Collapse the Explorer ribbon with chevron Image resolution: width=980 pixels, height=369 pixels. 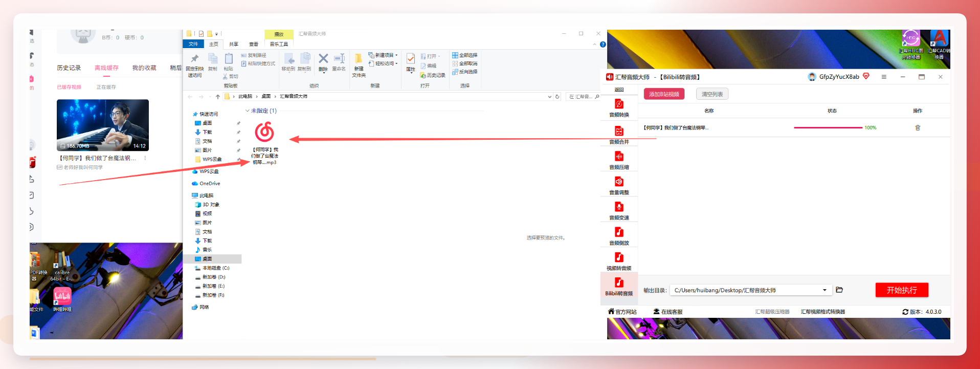click(x=594, y=45)
